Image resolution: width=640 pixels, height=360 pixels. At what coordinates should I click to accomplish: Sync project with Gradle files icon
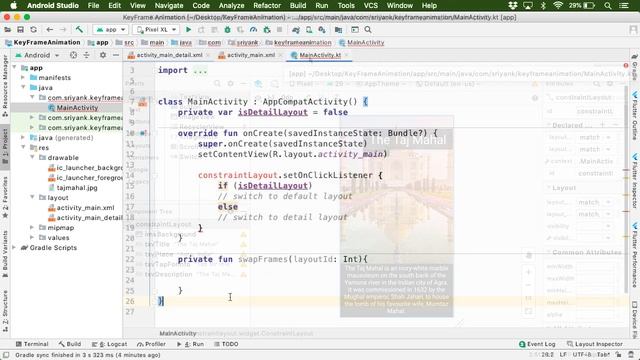[x=296, y=30]
